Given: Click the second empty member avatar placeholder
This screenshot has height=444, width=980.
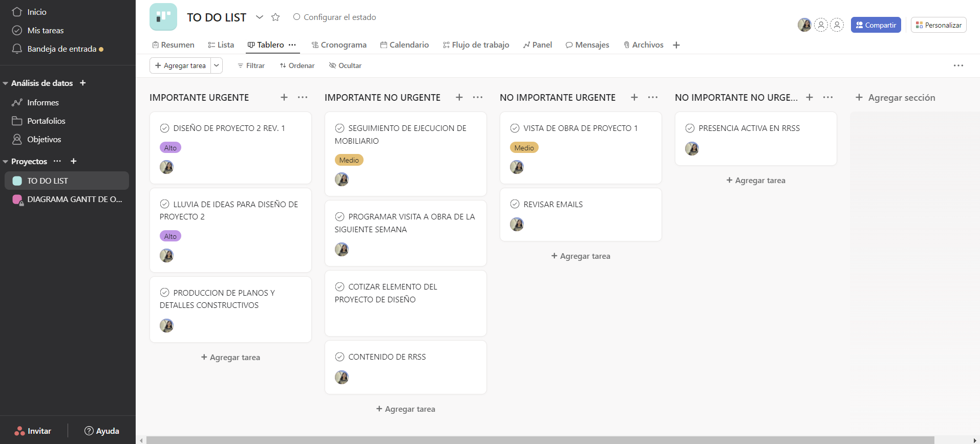Looking at the screenshot, I should tap(837, 25).
